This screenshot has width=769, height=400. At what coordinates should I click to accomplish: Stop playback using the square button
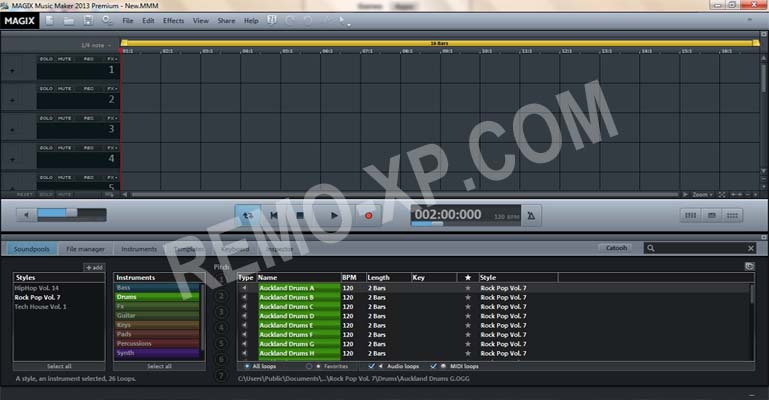pos(300,215)
